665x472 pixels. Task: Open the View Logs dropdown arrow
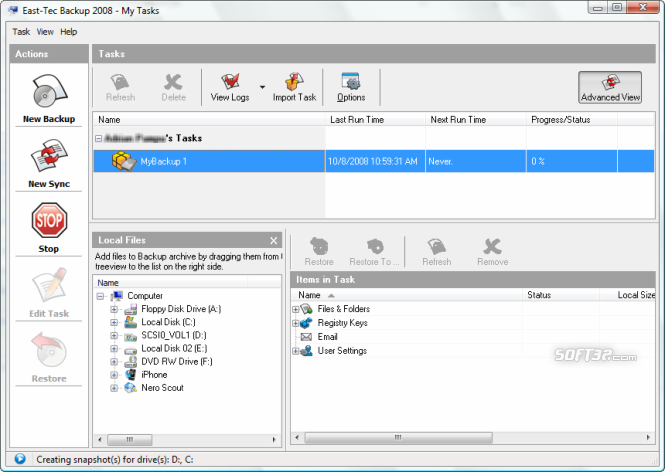pos(262,87)
